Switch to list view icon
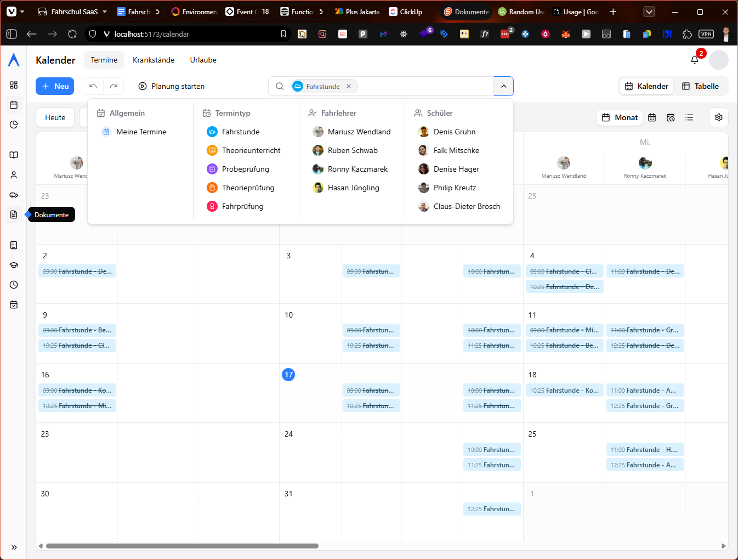Image resolution: width=738 pixels, height=560 pixels. tap(689, 117)
